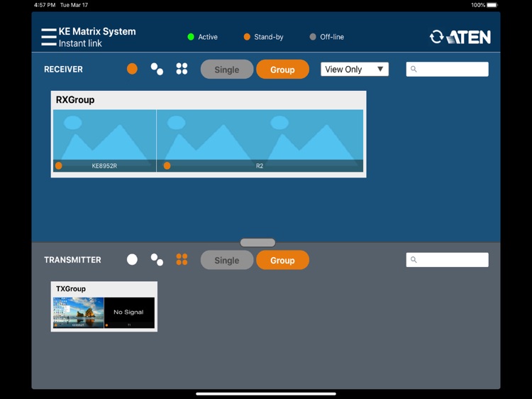Image resolution: width=532 pixels, height=399 pixels.
Task: Click the Stand-by status legend
Action: [263, 37]
